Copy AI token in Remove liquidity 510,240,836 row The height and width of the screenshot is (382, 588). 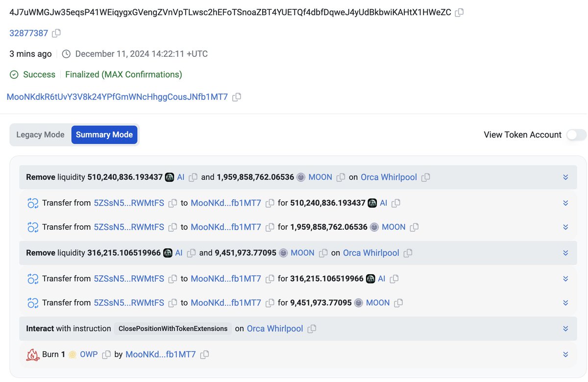[193, 177]
